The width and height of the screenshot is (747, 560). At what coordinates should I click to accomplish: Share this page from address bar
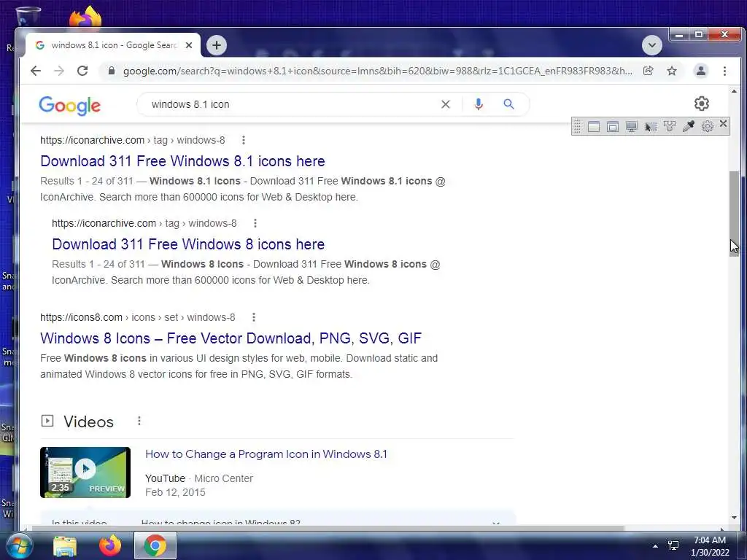[648, 71]
